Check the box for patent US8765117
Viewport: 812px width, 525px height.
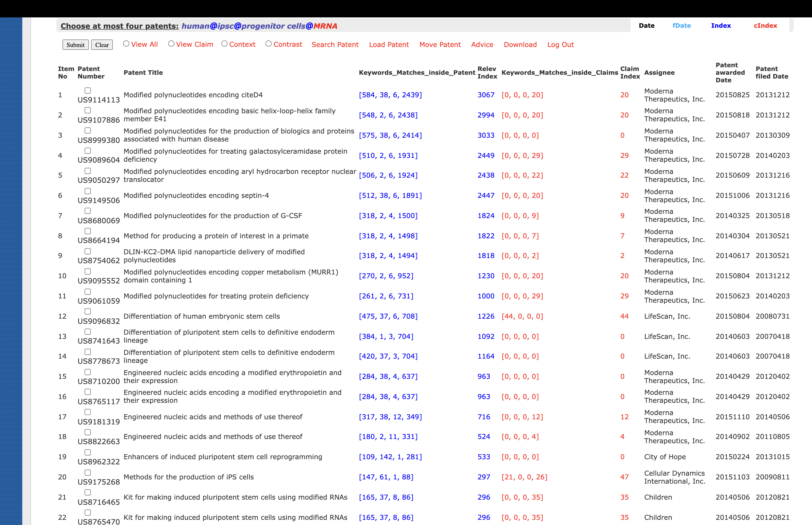88,392
